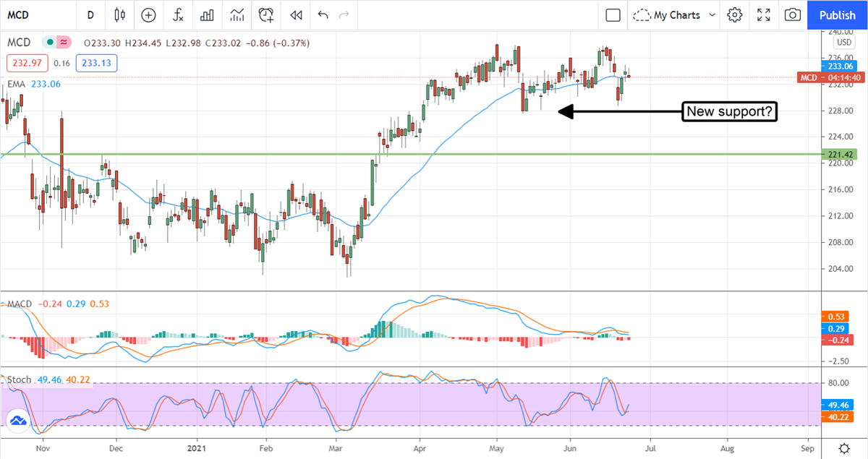The image size is (868, 459).
Task: Start bar Replay with the rewind icon
Action: (295, 14)
